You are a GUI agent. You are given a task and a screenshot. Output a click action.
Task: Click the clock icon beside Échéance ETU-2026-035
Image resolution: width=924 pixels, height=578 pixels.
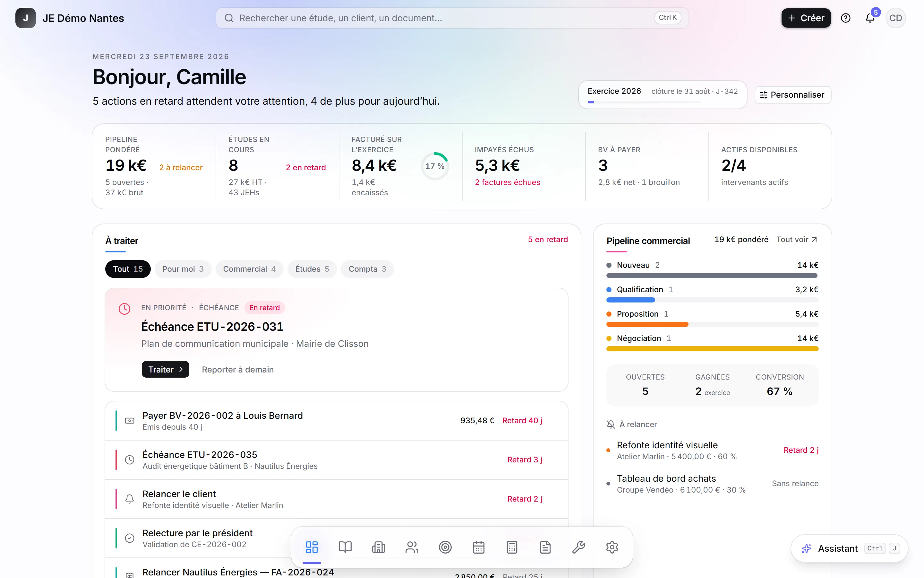point(130,460)
